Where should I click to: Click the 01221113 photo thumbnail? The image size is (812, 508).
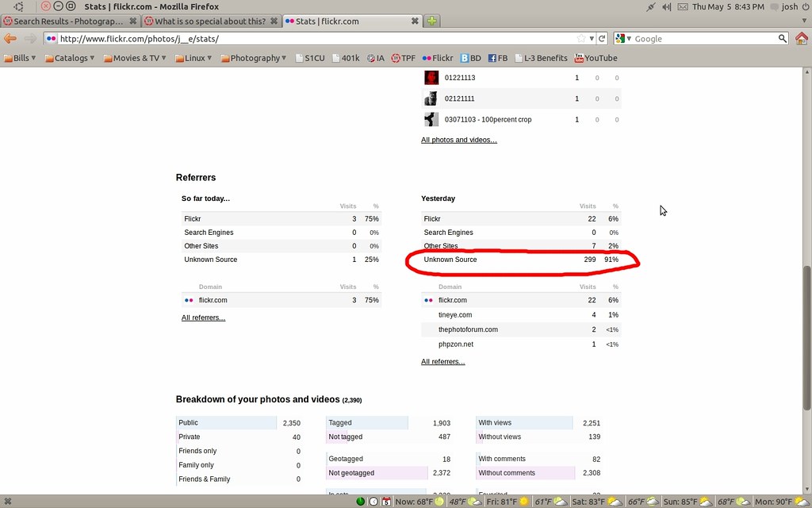click(431, 78)
